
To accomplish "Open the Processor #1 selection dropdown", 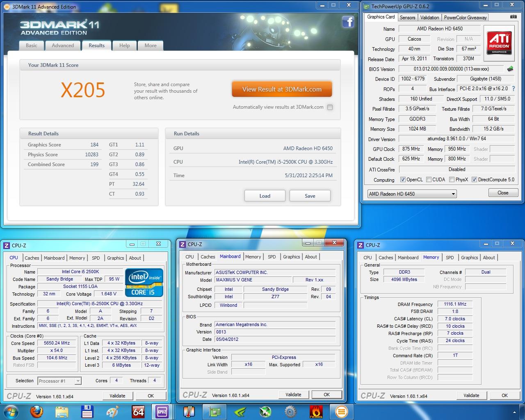I will [x=59, y=381].
